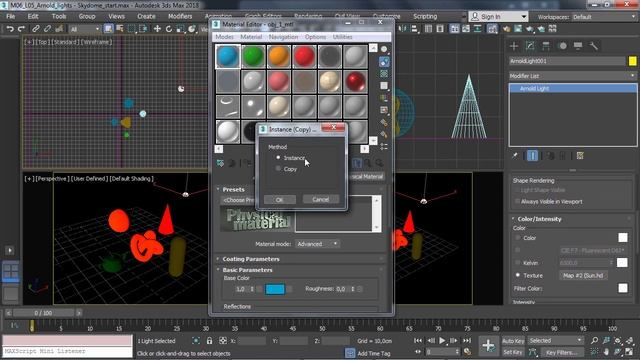The width and height of the screenshot is (640, 360).
Task: Click the yellow object color swatch
Action: [632, 61]
